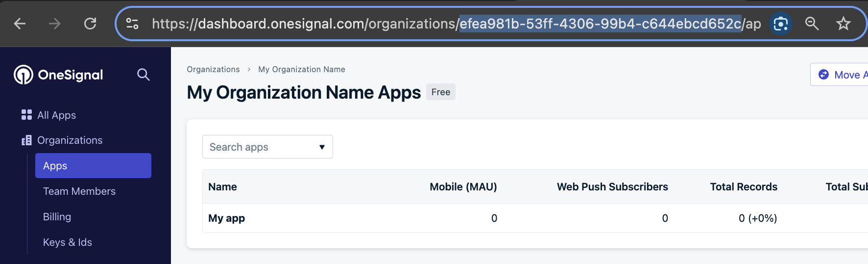
Task: Click the browser back arrow
Action: click(x=20, y=24)
